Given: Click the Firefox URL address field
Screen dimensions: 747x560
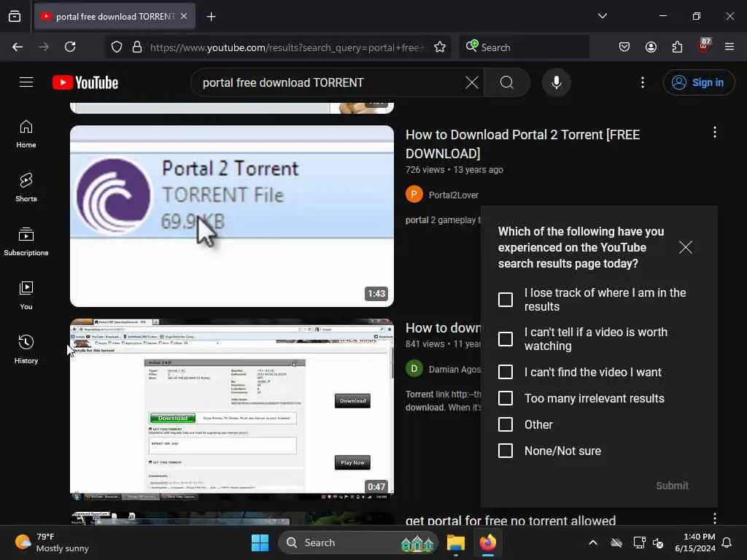Looking at the screenshot, I should (286, 47).
